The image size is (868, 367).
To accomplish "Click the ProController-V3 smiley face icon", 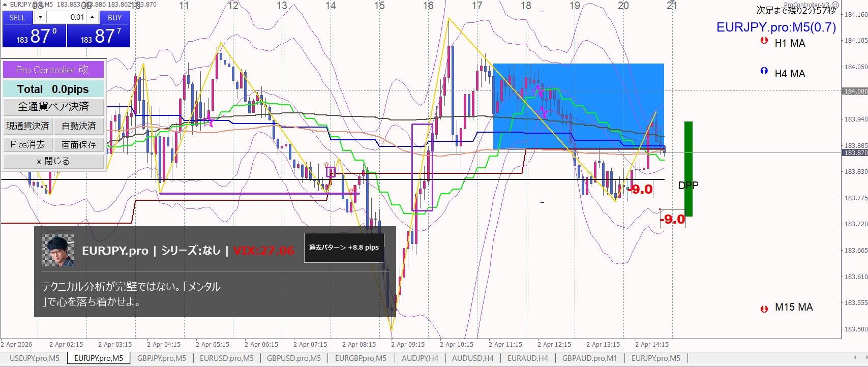I will [835, 5].
